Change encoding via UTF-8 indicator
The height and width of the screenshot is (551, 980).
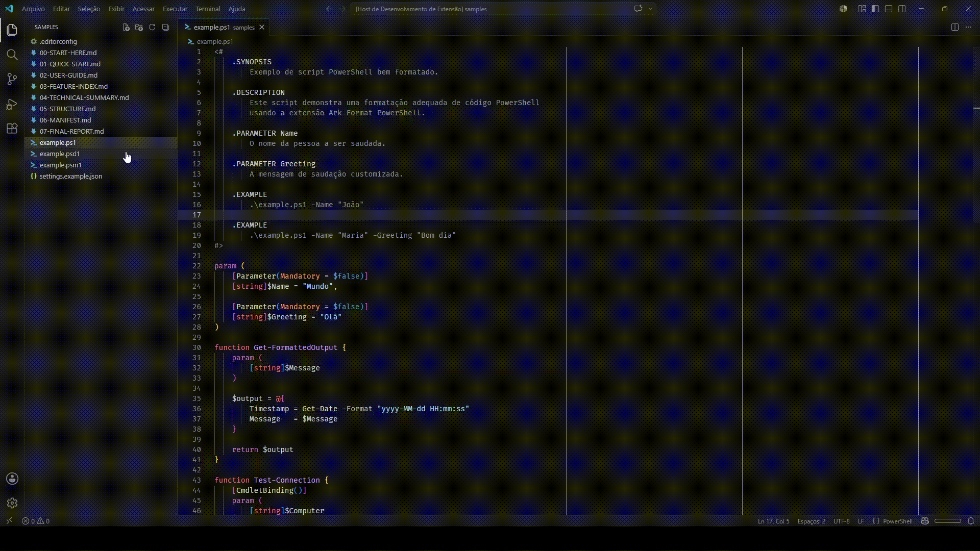tap(841, 521)
